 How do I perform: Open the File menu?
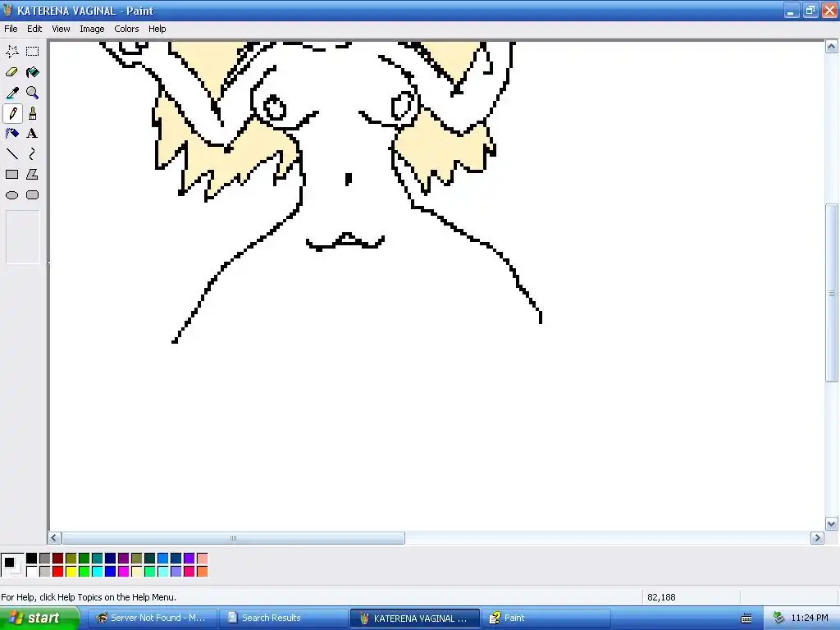tap(11, 29)
